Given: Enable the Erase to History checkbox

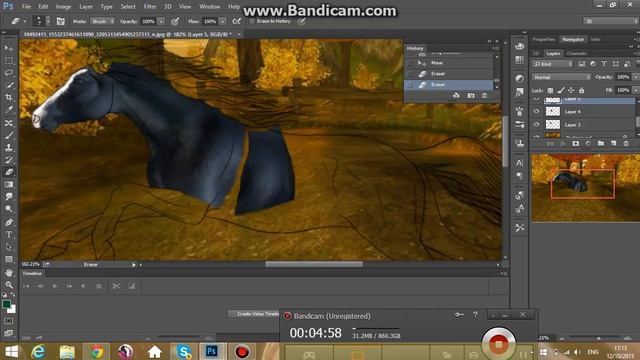Looking at the screenshot, I should click(252, 21).
